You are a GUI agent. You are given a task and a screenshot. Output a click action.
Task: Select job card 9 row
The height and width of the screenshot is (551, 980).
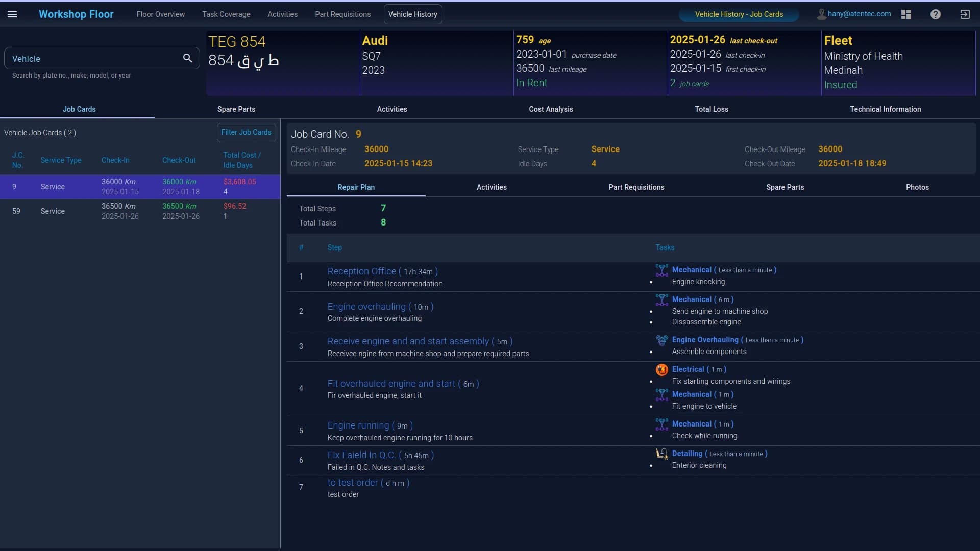(x=140, y=187)
